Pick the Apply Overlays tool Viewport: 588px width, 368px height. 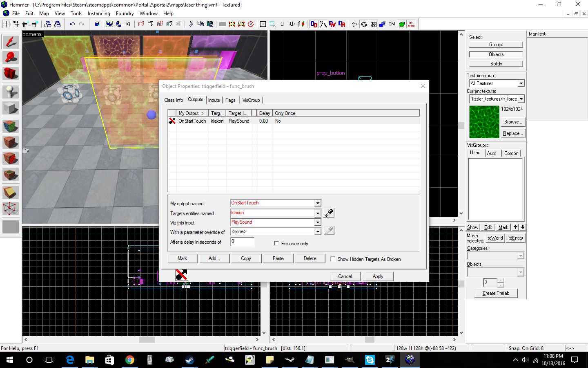click(x=11, y=175)
